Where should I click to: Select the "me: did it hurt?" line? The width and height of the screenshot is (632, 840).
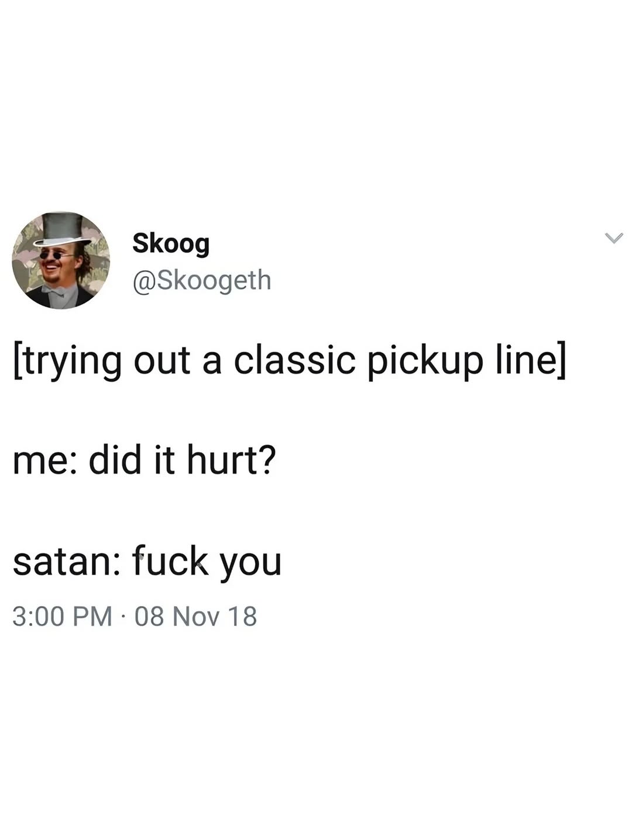(144, 459)
